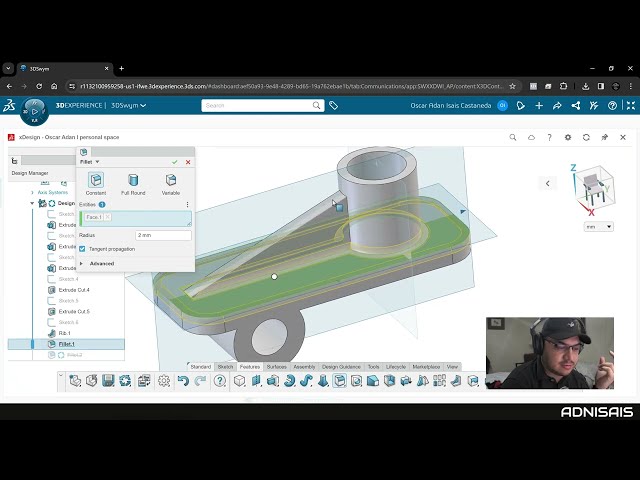Click the xDesign pin icon

click(604, 138)
